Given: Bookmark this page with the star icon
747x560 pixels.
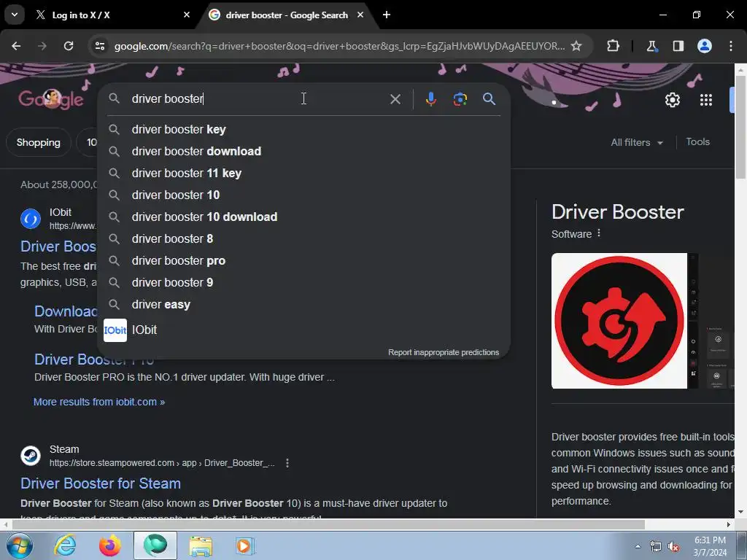Looking at the screenshot, I should coord(576,46).
